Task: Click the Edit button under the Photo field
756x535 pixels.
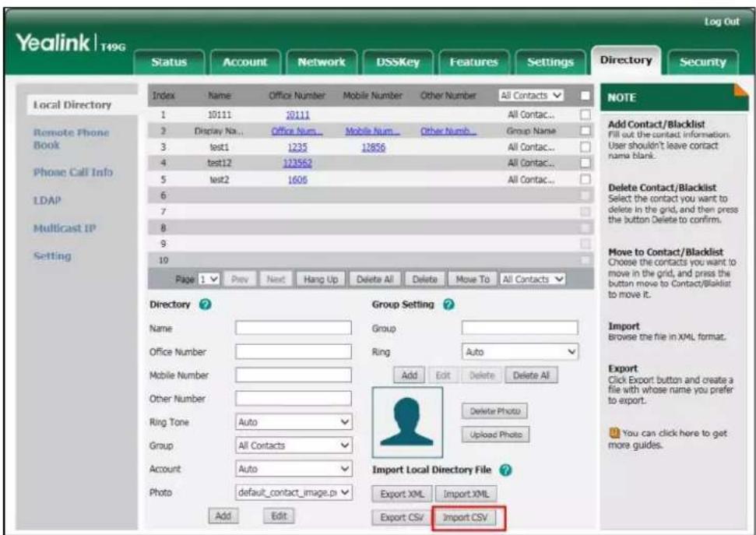Action: [x=279, y=516]
